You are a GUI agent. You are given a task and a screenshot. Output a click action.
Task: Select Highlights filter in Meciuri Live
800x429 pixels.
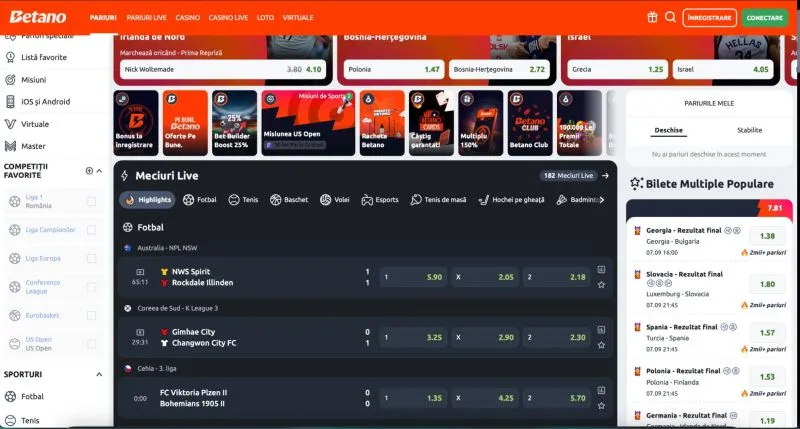click(147, 200)
